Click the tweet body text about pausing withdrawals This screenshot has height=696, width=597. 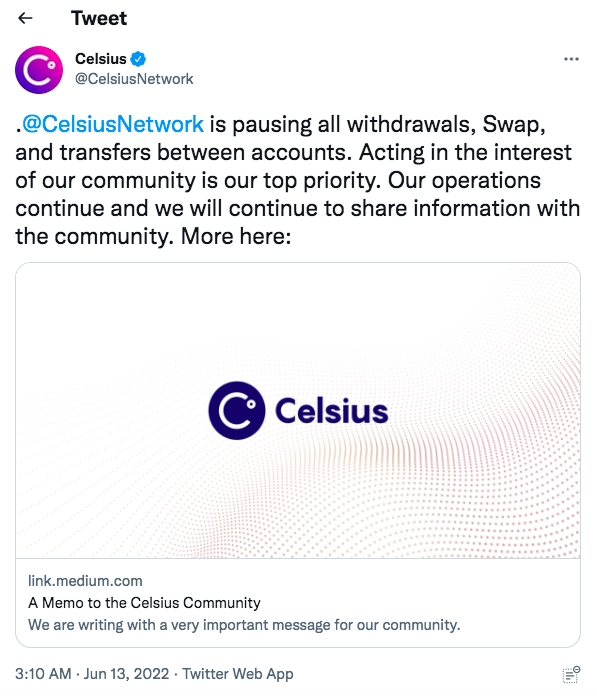tap(298, 180)
